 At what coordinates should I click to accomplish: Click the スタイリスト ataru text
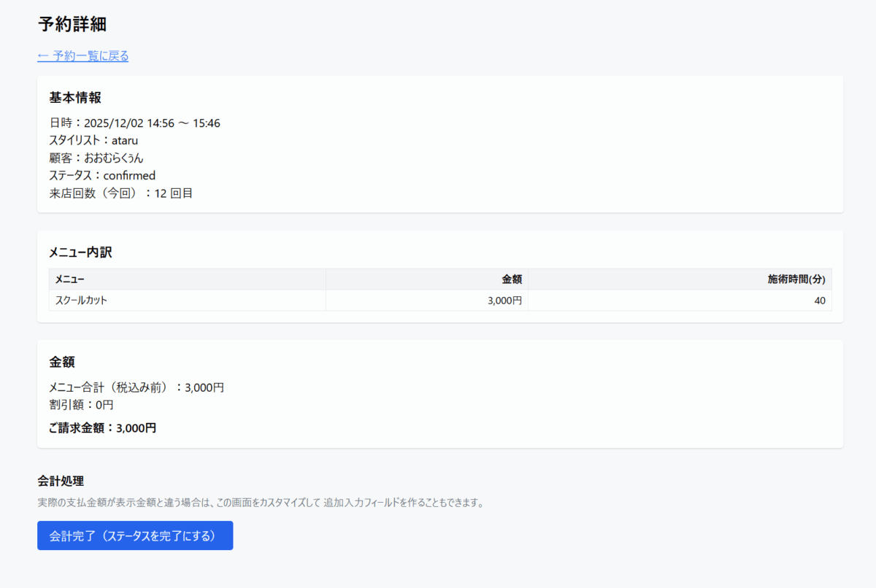point(93,140)
